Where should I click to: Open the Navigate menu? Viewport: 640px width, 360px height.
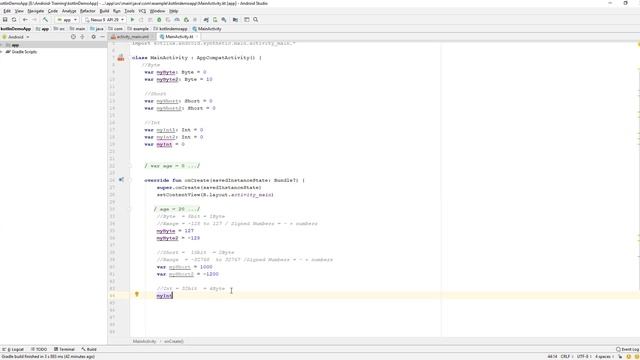pos(36,11)
